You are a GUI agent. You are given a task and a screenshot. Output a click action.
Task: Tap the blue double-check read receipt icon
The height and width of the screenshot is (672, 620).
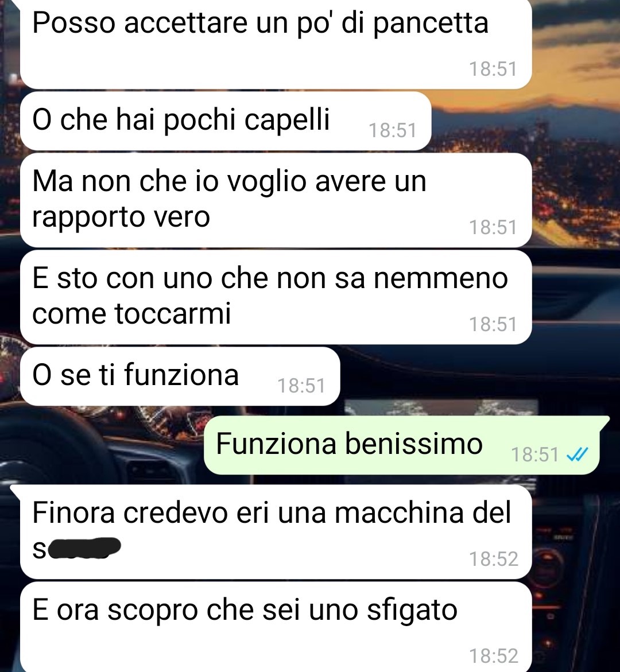click(x=577, y=455)
